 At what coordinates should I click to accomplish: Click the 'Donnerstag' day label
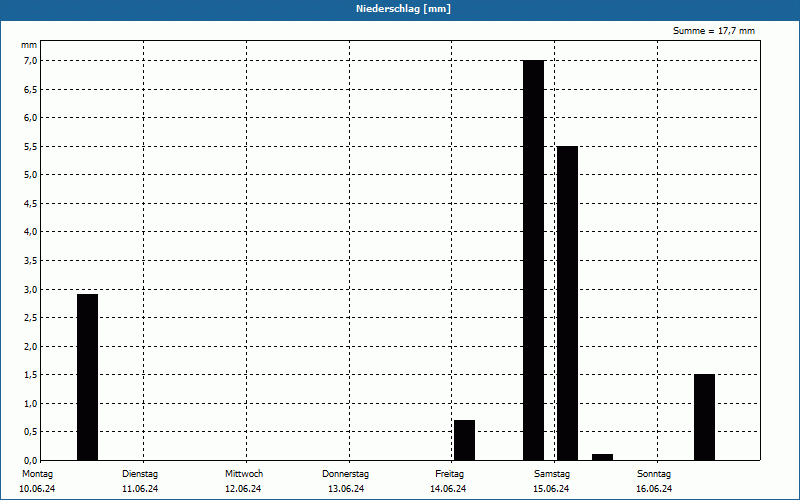(x=345, y=474)
